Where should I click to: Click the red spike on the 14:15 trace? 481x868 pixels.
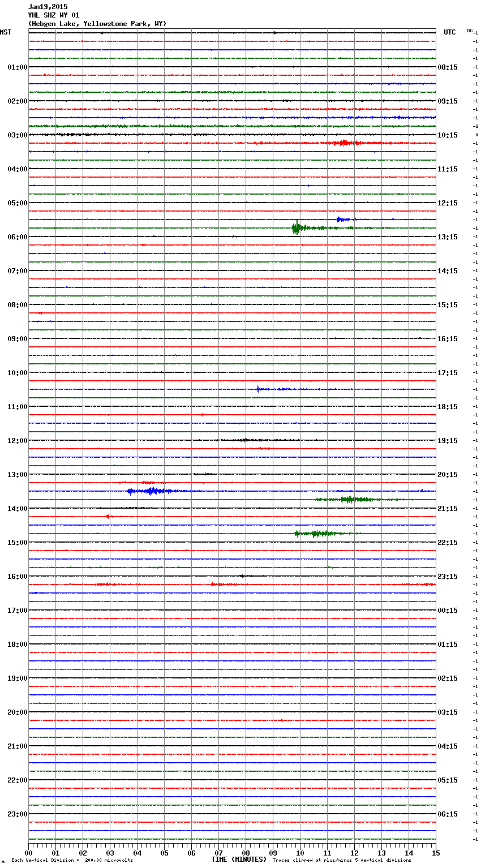pyautogui.click(x=108, y=516)
